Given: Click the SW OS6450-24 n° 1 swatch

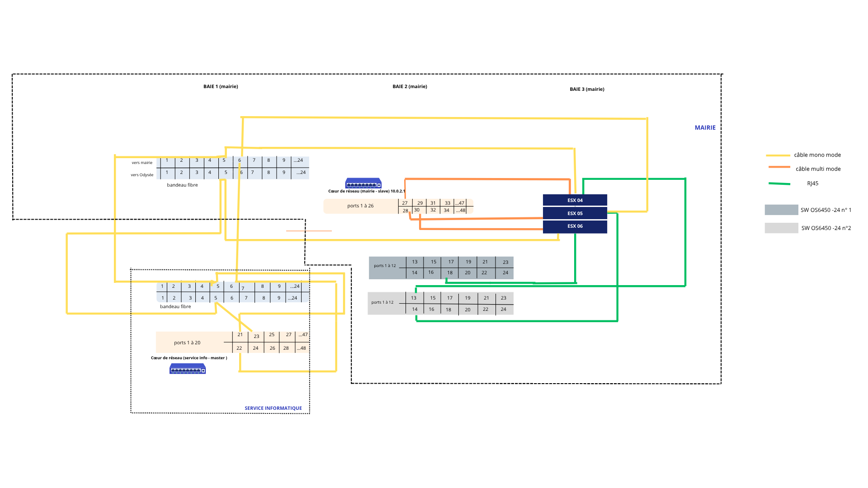Looking at the screenshot, I should 781,210.
